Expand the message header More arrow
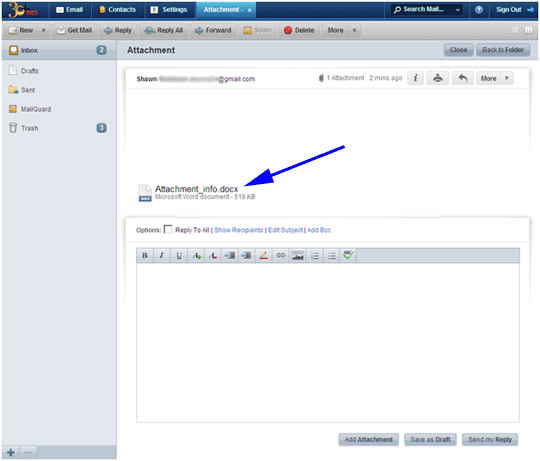 [x=507, y=78]
